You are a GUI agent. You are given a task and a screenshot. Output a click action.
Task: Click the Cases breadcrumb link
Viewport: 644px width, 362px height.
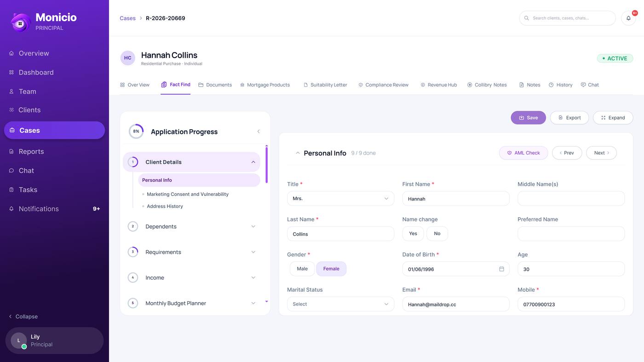127,18
